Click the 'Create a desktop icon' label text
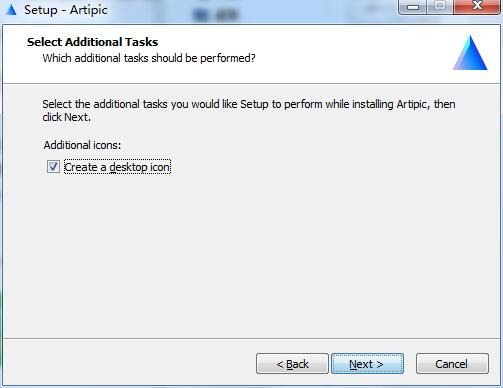This screenshot has width=503, height=388. (117, 167)
